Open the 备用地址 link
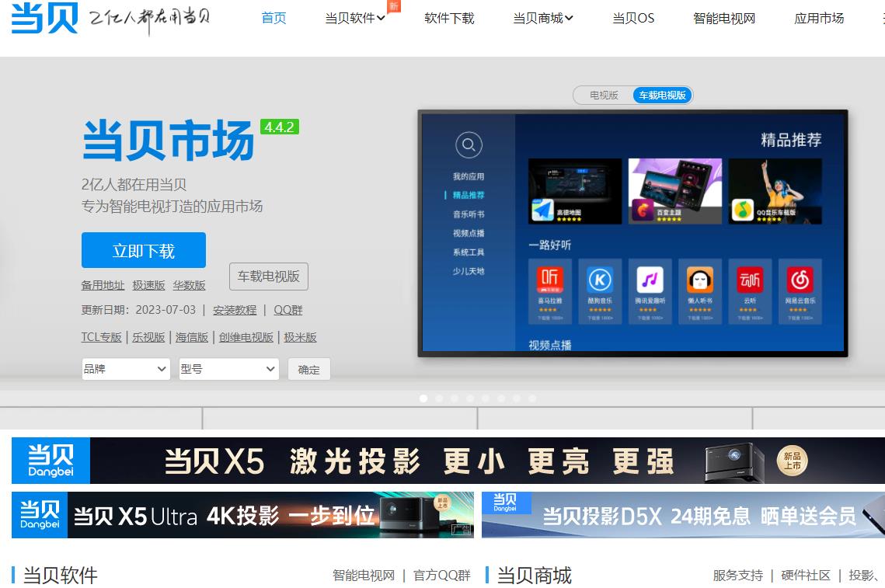This screenshot has width=885, height=588. point(103,286)
